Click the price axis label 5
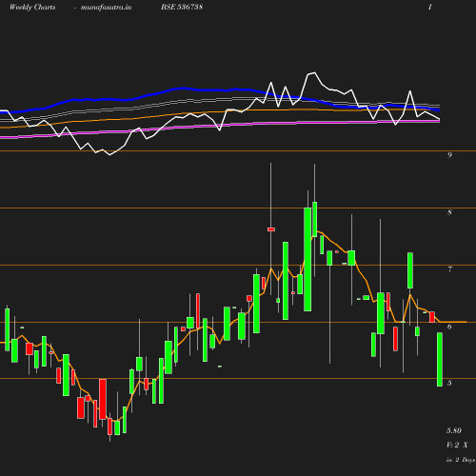The width and height of the screenshot is (476, 476). pyautogui.click(x=449, y=383)
